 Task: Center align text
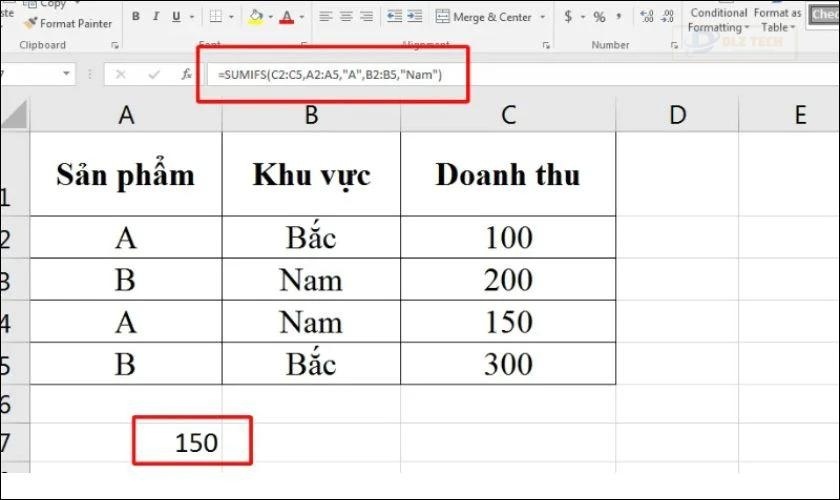click(x=346, y=17)
